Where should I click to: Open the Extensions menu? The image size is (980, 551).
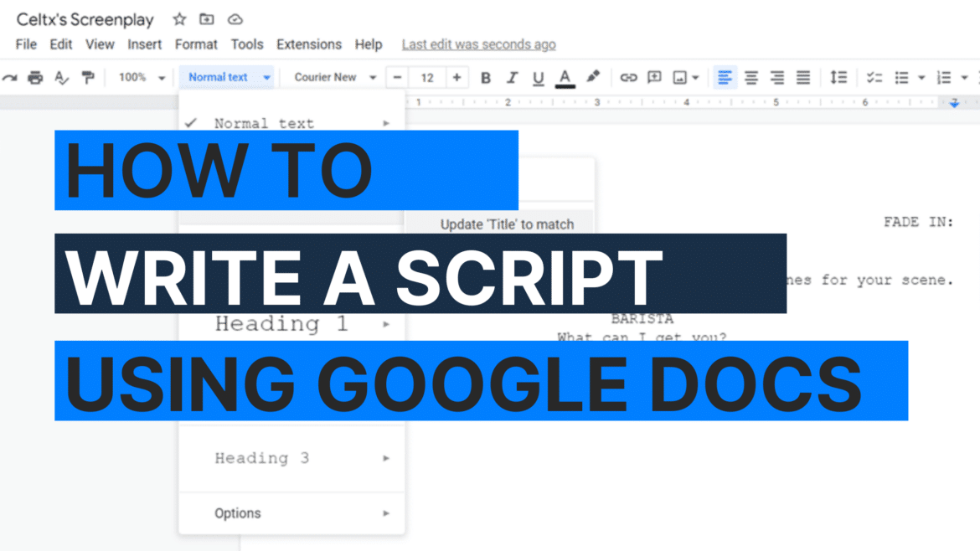[x=309, y=44]
